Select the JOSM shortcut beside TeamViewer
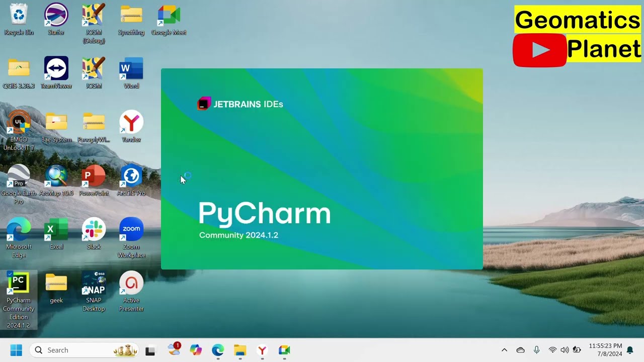 (x=94, y=73)
